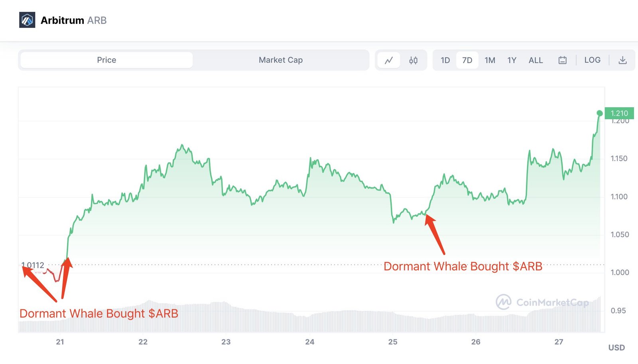Select the Market Cap tab
The width and height of the screenshot is (638, 364).
[281, 60]
